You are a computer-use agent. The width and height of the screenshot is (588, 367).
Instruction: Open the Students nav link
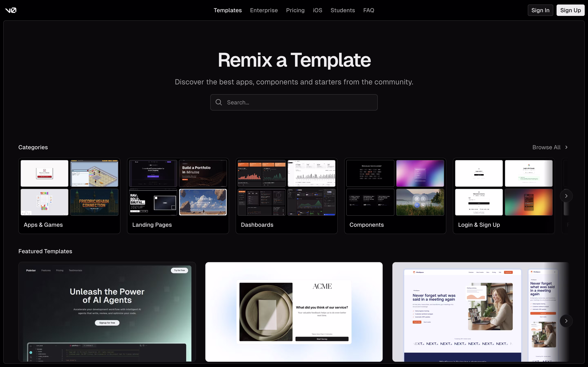coord(342,10)
